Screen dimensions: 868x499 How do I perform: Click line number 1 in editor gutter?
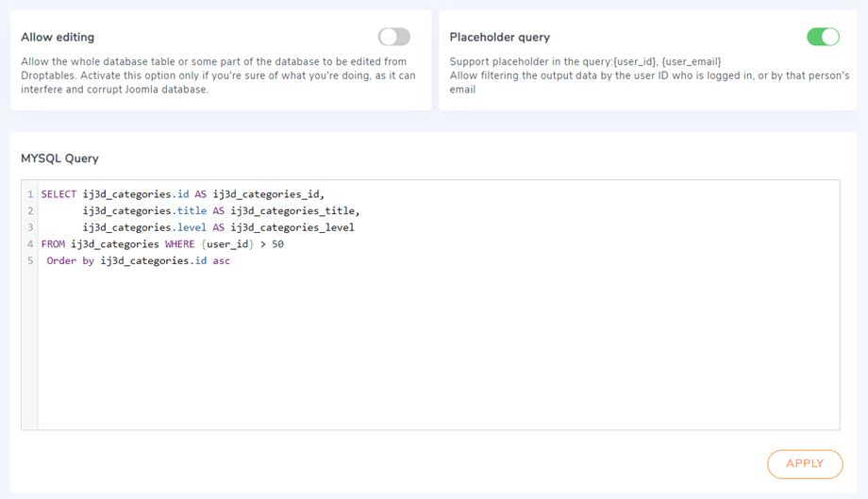(30, 194)
